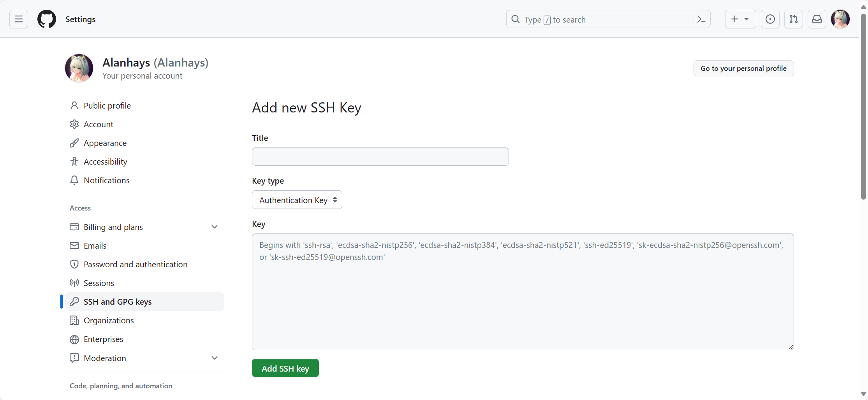Click the GitHub logo icon
The image size is (868, 400).
pyautogui.click(x=47, y=19)
